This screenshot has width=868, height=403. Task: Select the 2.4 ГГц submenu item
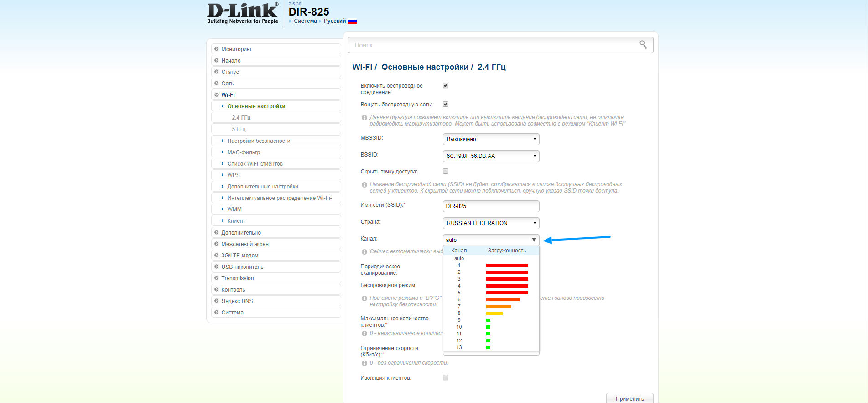click(276, 117)
